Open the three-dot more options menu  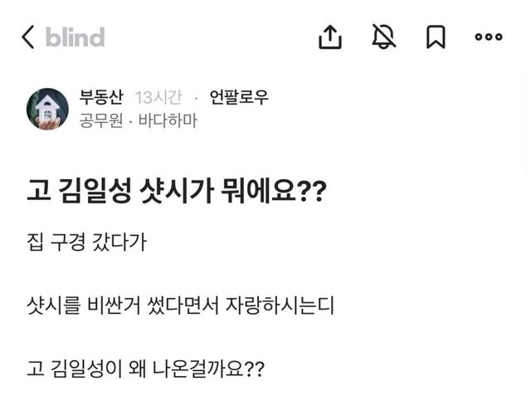coord(489,37)
